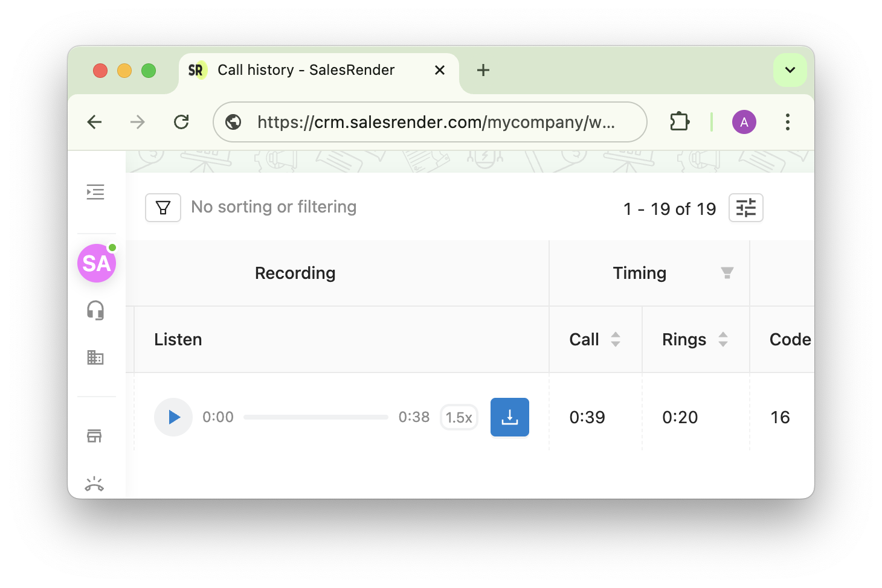882x588 pixels.
Task: Open table column settings sliders icon
Action: click(x=746, y=208)
